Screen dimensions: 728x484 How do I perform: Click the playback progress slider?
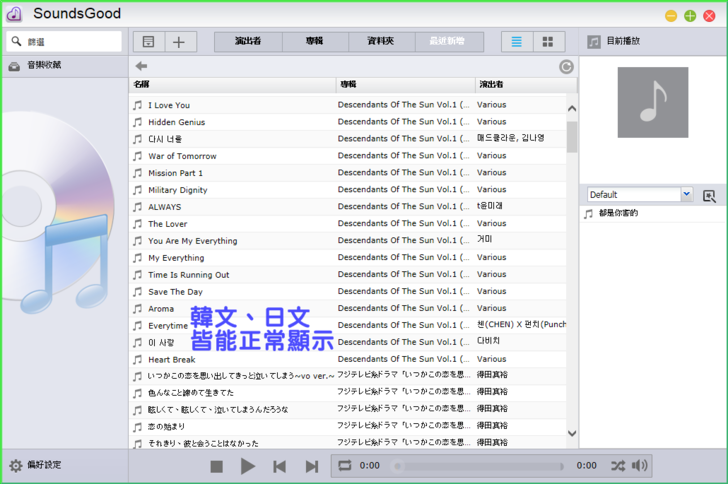coord(480,466)
